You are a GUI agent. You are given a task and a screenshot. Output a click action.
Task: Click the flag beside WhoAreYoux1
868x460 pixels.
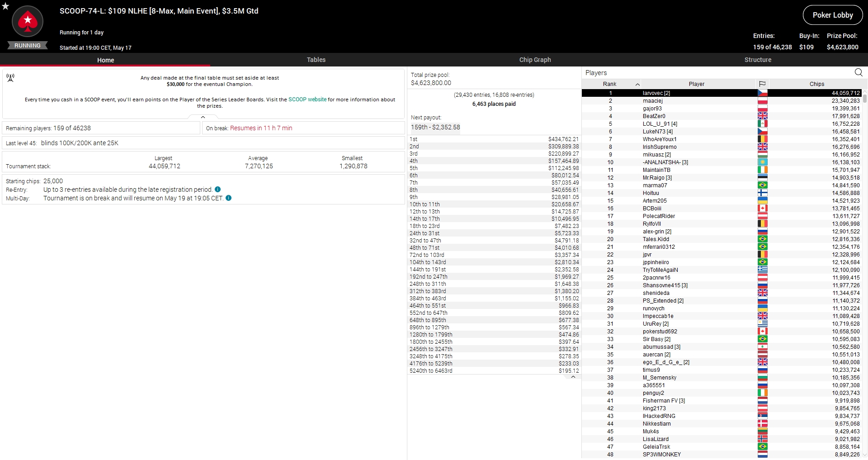tap(763, 139)
